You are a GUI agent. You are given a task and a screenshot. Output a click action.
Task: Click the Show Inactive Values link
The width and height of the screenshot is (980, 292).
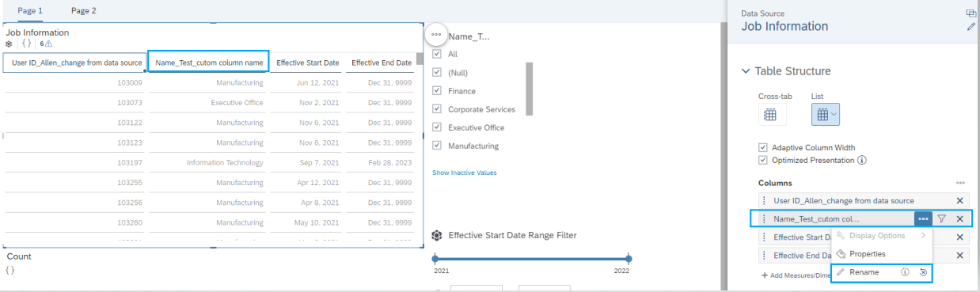point(464,172)
